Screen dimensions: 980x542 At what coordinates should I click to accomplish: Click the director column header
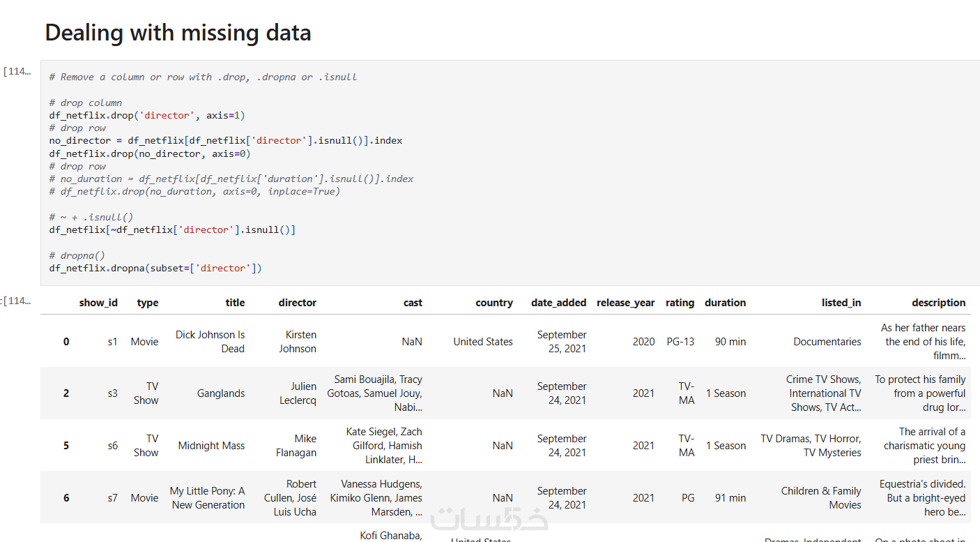[297, 303]
